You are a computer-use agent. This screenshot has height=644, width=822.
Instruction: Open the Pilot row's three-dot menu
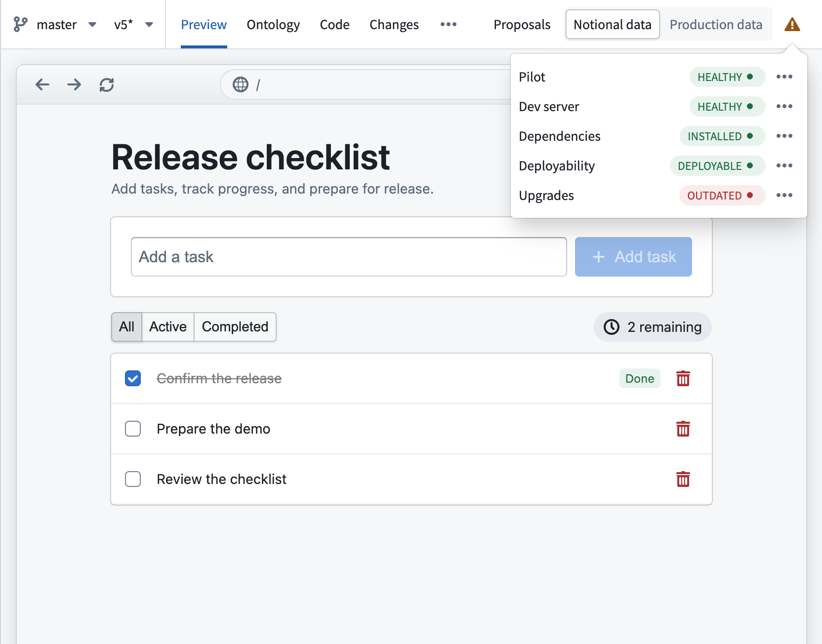coord(784,77)
